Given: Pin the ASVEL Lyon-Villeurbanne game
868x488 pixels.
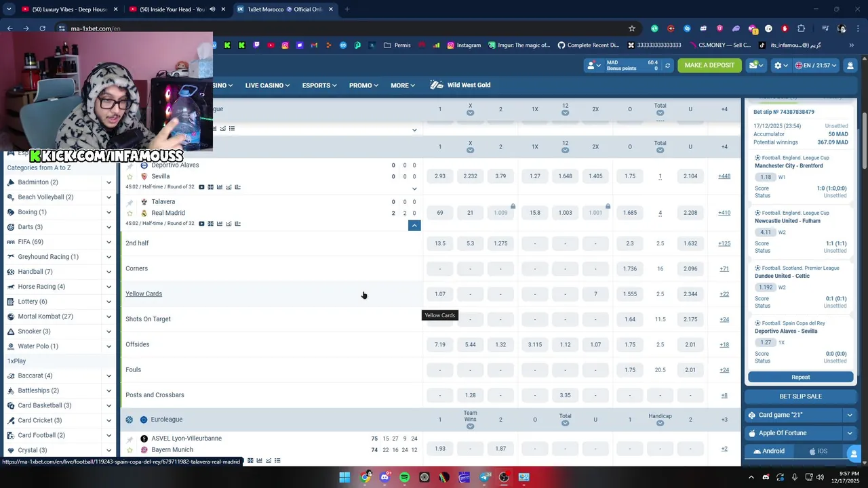Looking at the screenshot, I should pyautogui.click(x=130, y=439).
